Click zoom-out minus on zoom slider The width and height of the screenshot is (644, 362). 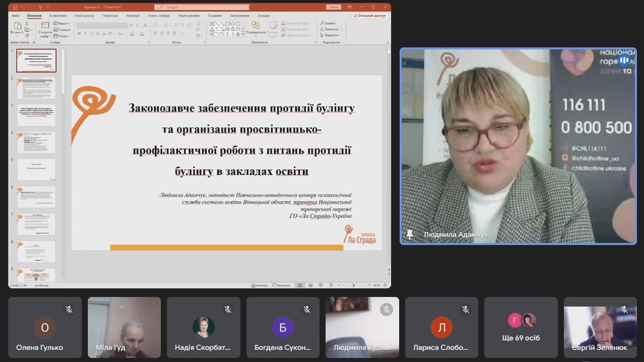click(x=339, y=285)
